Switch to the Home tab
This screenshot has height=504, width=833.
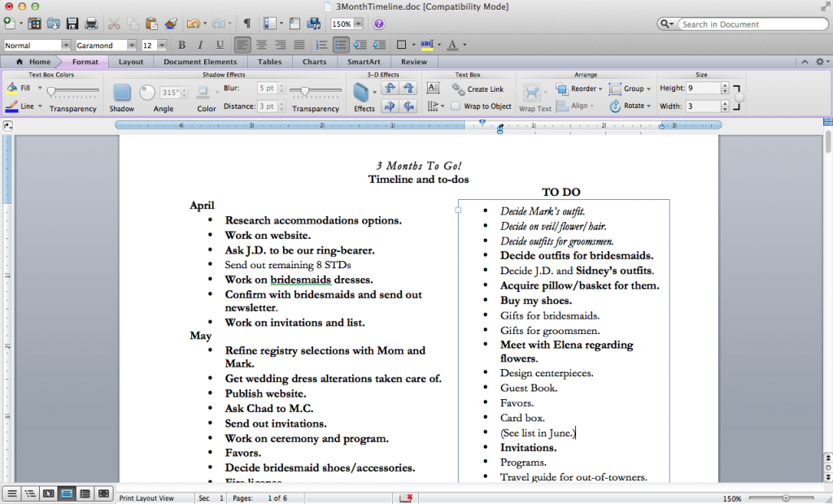[33, 62]
